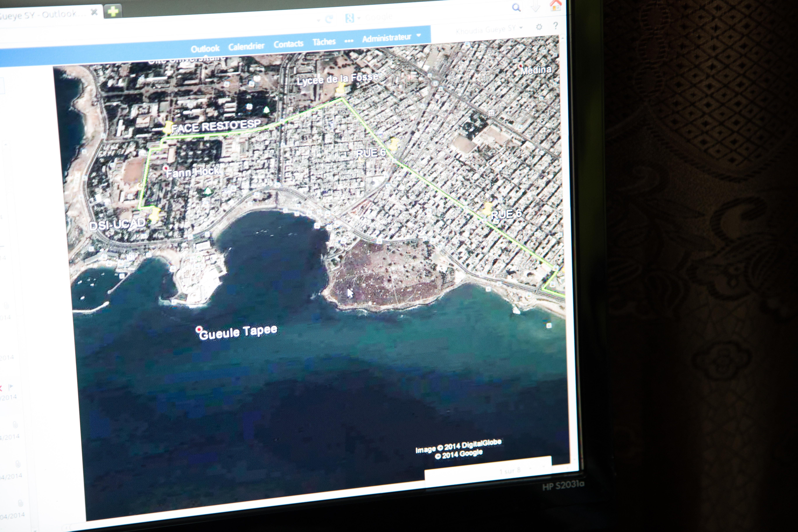Click the DSI-UCAD label
This screenshot has width=798, height=532.
coord(117,224)
